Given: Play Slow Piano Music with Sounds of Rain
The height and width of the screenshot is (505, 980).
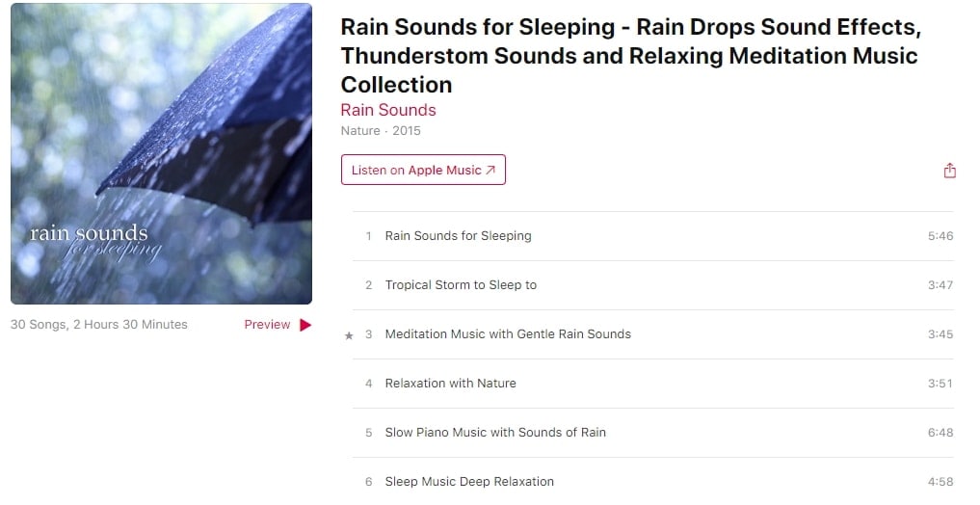Looking at the screenshot, I should point(495,433).
